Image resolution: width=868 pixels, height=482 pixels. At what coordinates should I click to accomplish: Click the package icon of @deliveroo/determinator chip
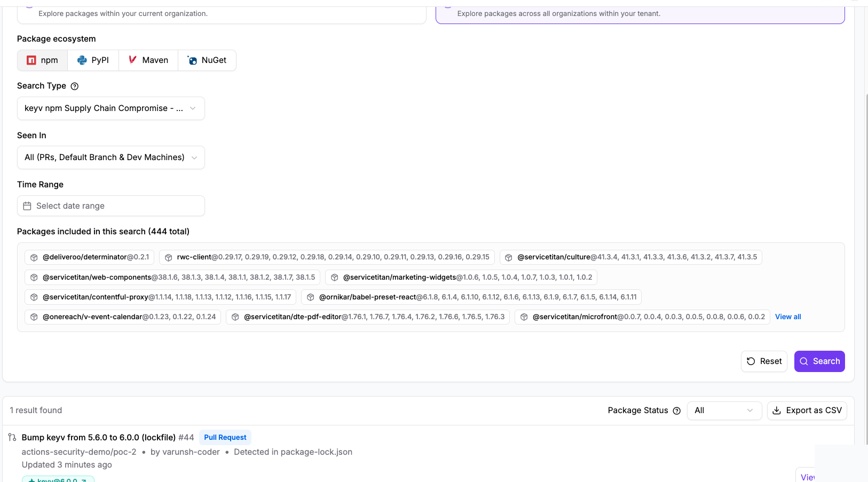tap(34, 258)
